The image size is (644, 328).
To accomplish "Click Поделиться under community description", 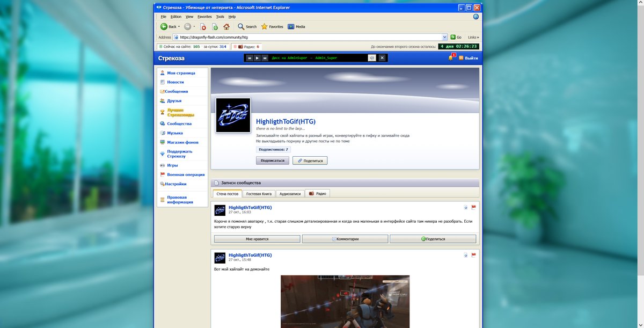I will point(310,161).
